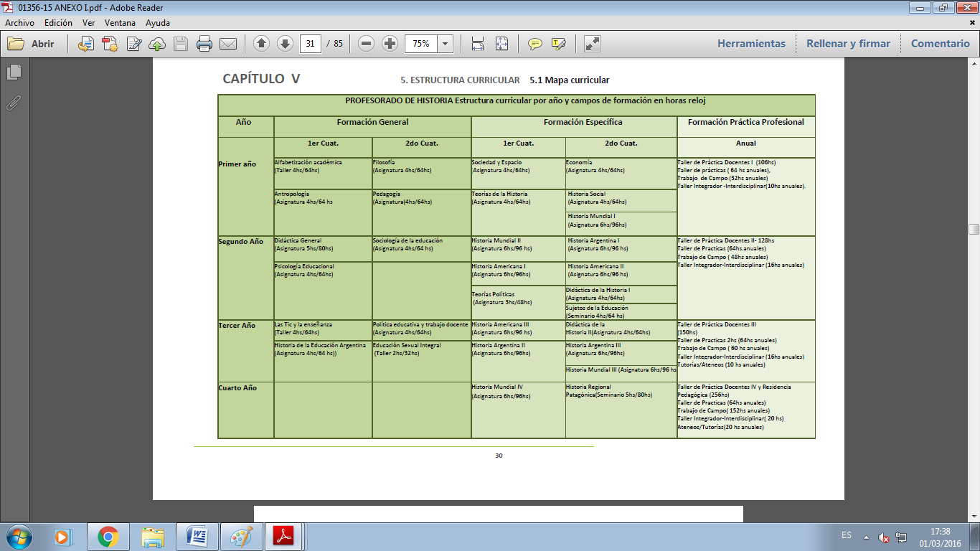Open the Comentario panel
Screen dimensions: 980x551
940,44
